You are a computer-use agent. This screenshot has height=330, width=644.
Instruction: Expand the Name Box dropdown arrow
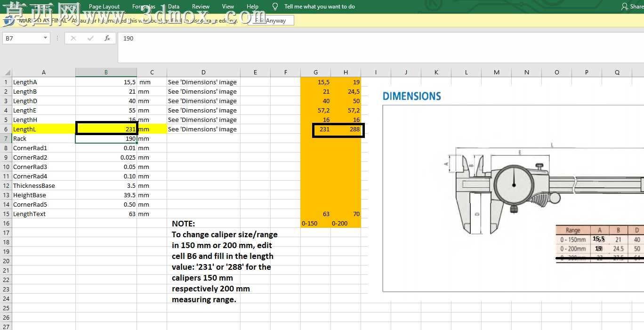45,38
